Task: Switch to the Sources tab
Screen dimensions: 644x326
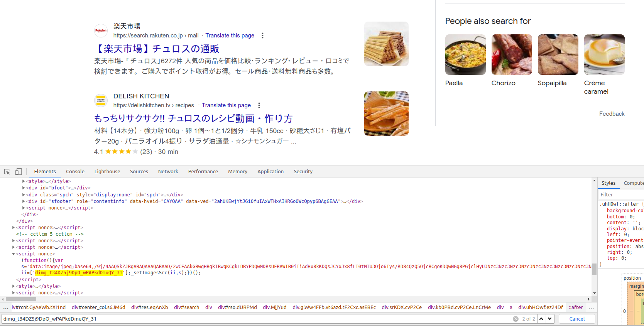Action: point(139,172)
